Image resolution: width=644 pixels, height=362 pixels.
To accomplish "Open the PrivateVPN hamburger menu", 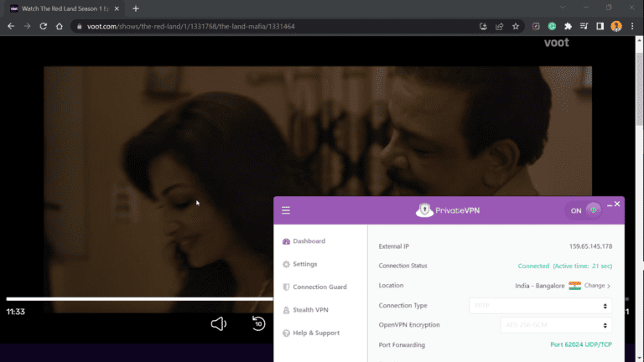I will [x=286, y=210].
